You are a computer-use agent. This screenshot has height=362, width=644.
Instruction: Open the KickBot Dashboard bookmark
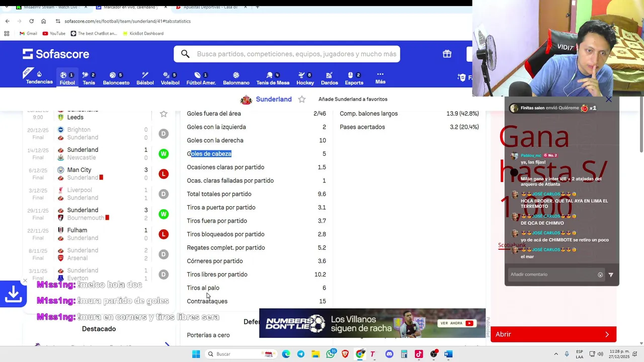pos(143,33)
